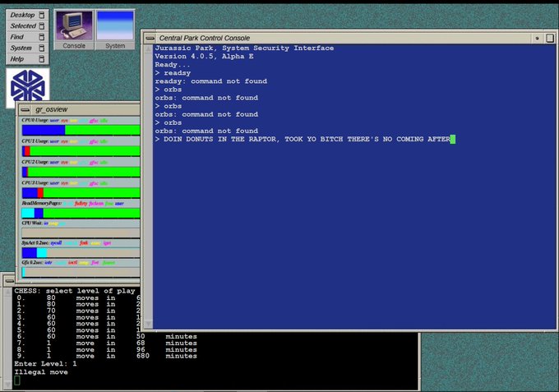The width and height of the screenshot is (559, 392).
Task: Click the 'Enter Level: 1' line
Action: (x=45, y=364)
